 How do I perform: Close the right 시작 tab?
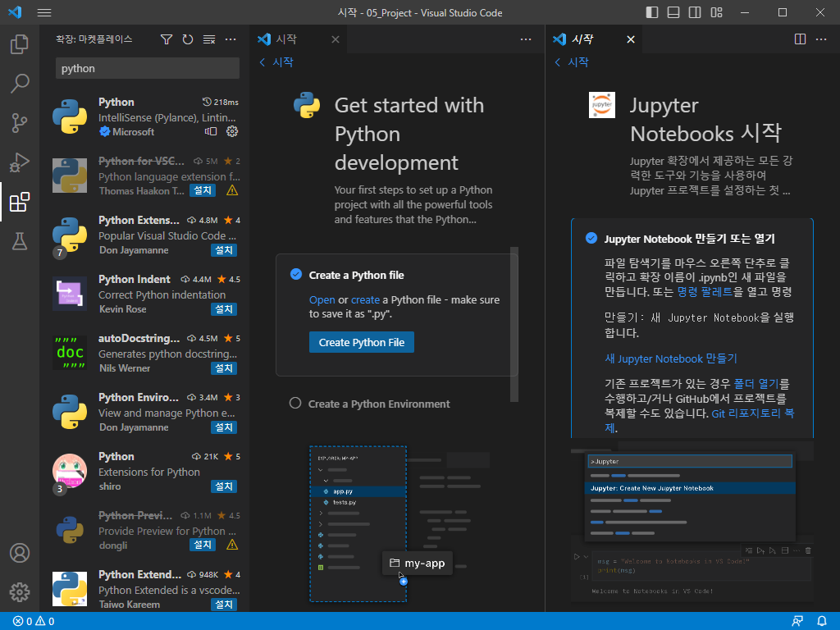pyautogui.click(x=631, y=39)
